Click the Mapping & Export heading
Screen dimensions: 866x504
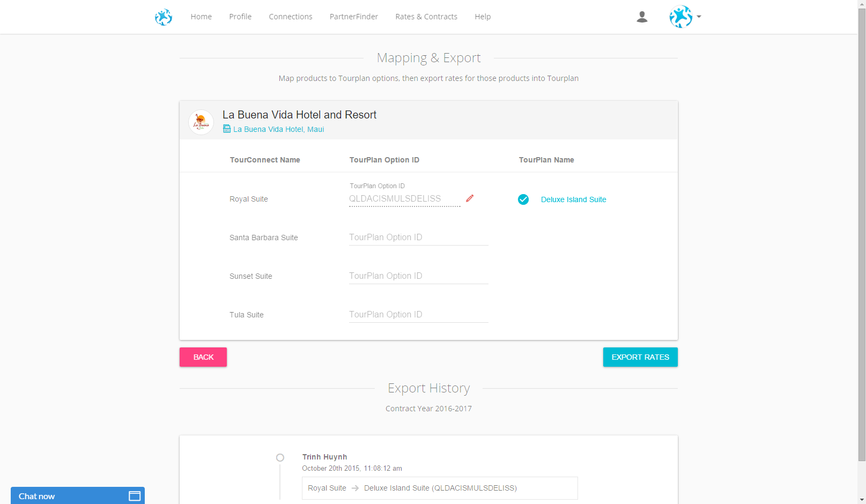[428, 57]
